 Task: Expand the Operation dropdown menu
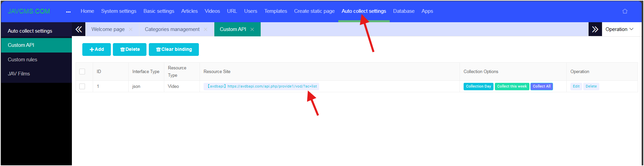pos(619,29)
